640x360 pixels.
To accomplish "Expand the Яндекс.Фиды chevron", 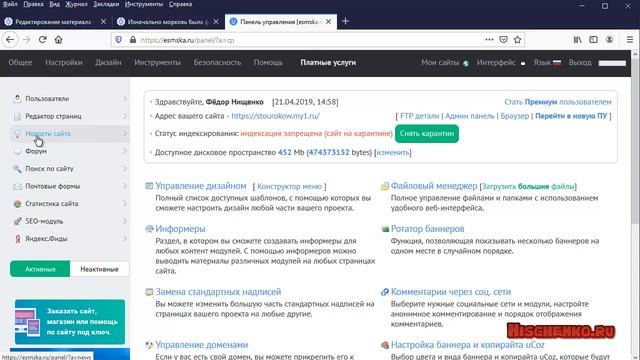I will [124, 239].
